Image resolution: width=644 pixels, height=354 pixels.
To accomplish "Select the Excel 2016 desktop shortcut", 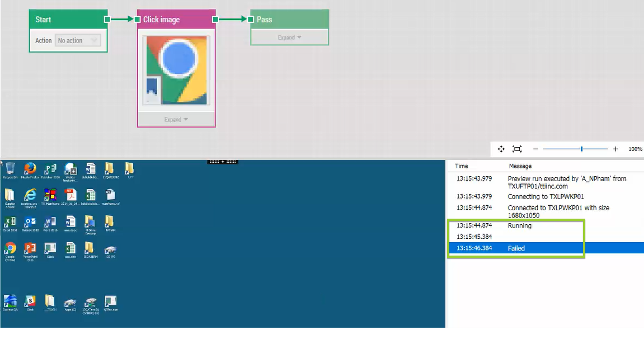I will click(10, 224).
